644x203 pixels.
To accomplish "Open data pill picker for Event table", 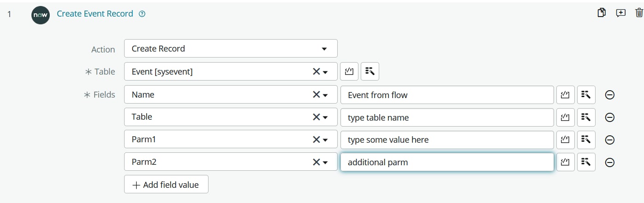I will 370,71.
